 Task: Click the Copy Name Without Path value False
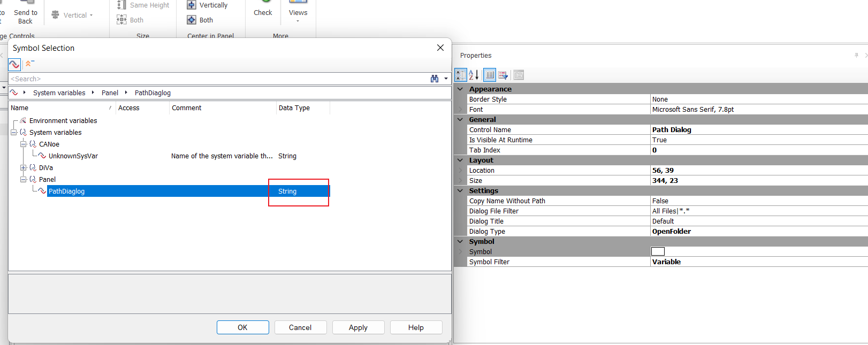pyautogui.click(x=660, y=201)
